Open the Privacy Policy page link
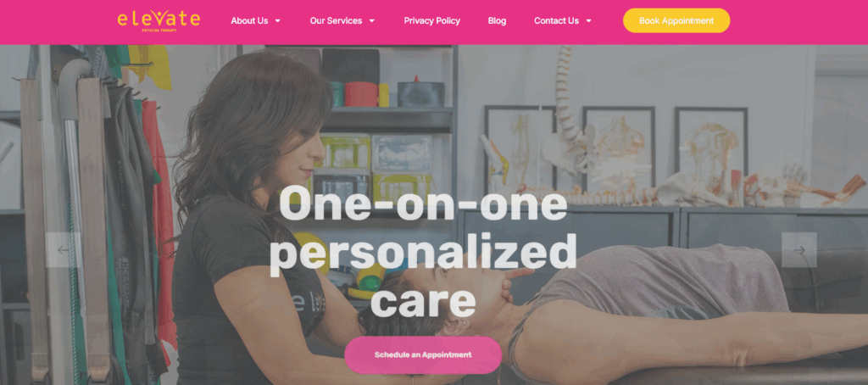 431,21
